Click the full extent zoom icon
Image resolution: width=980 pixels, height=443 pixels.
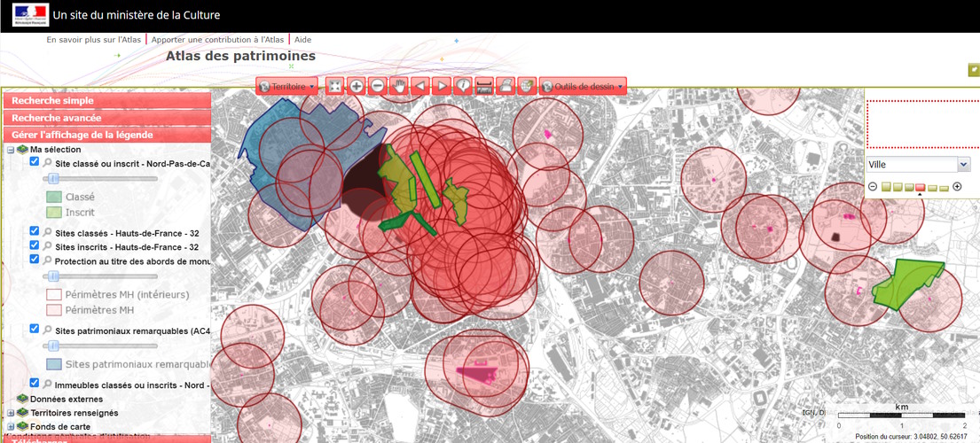334,86
